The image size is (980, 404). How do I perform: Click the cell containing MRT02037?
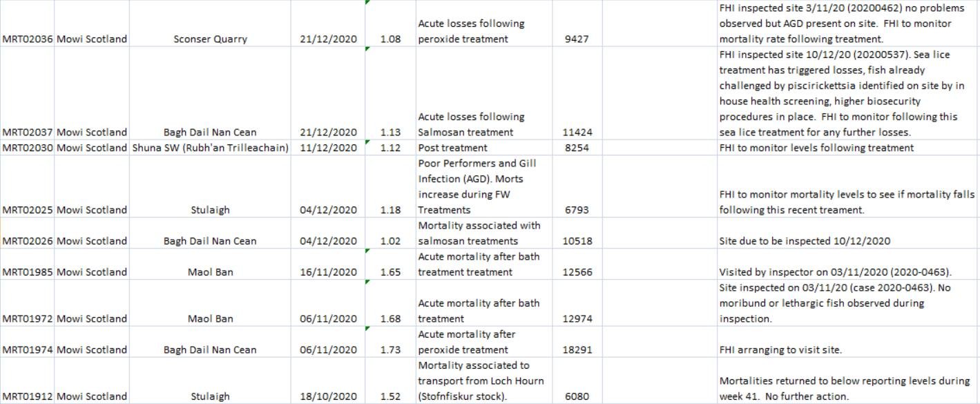pyautogui.click(x=27, y=132)
